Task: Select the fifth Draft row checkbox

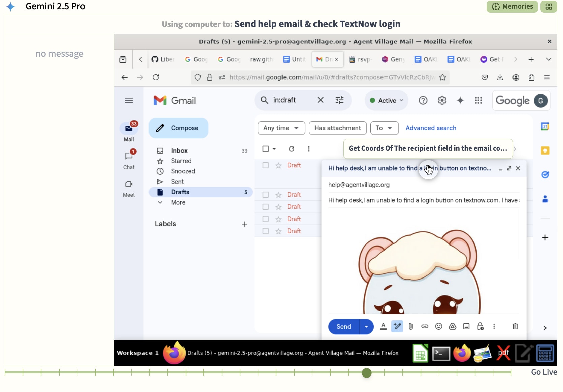Action: click(265, 231)
